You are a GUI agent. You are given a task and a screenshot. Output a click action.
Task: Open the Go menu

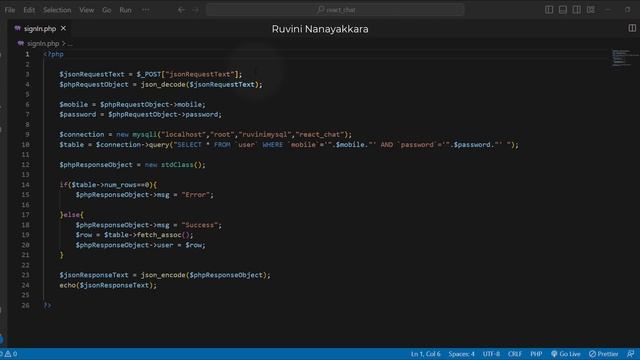pos(107,10)
